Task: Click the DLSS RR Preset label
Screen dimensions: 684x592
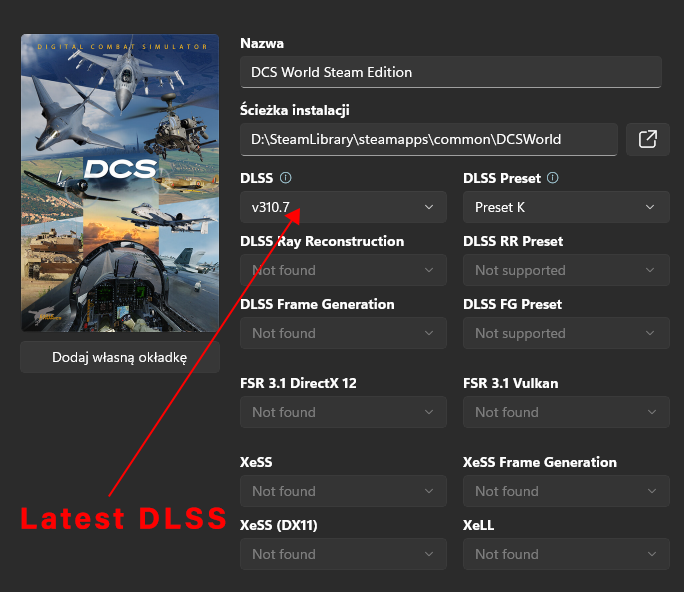Action: click(513, 241)
